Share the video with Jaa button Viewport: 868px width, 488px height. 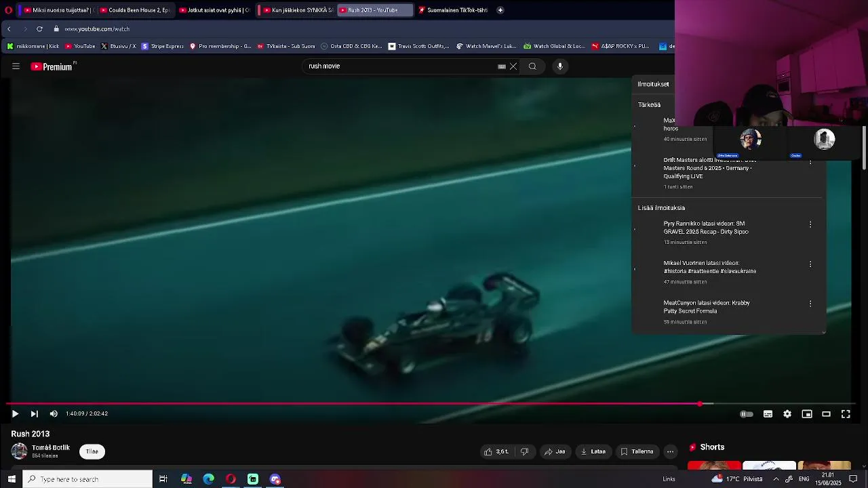[x=554, y=451]
